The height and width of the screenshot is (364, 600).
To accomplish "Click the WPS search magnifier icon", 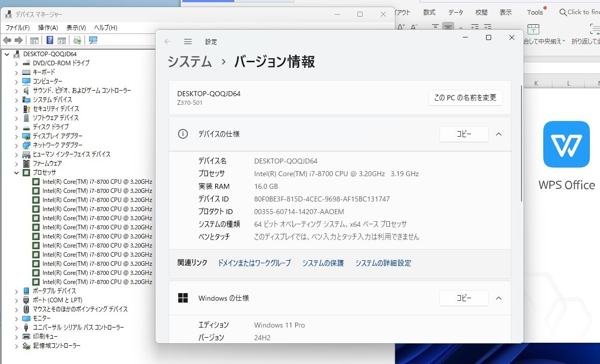I will (563, 12).
